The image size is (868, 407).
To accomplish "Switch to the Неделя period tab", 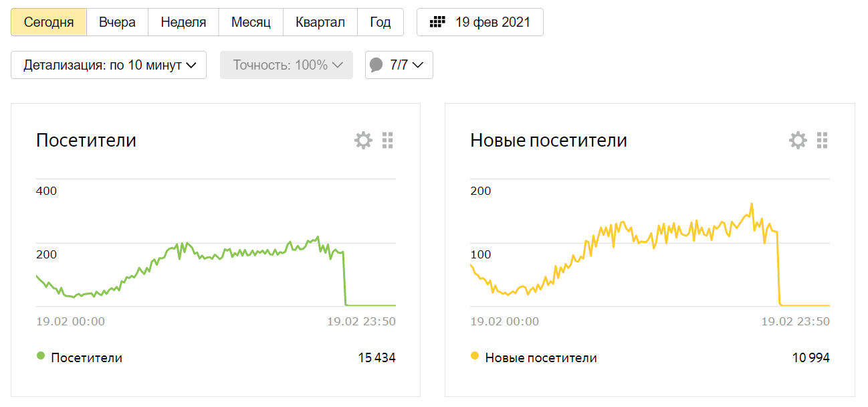I will click(183, 22).
